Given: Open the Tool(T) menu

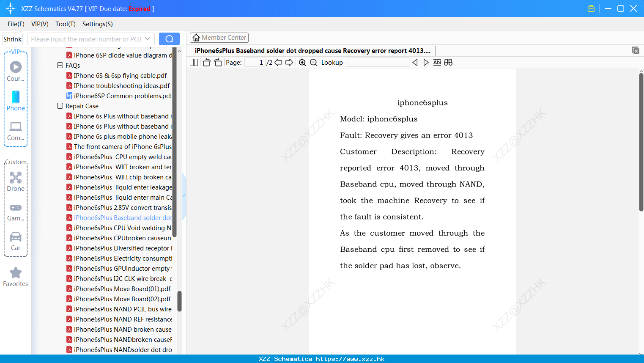Looking at the screenshot, I should pos(66,24).
